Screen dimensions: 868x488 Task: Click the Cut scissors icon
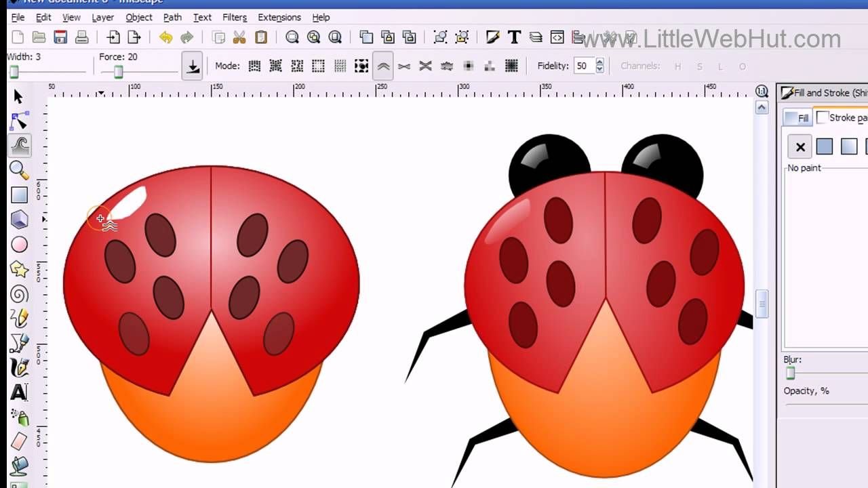tap(239, 37)
